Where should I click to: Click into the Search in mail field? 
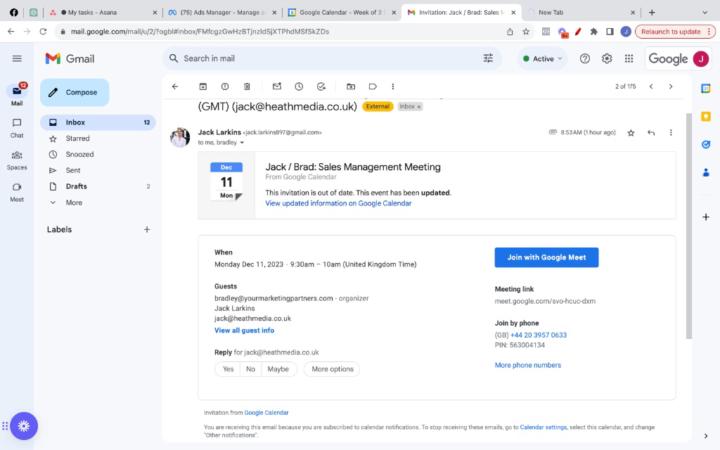click(x=320, y=59)
